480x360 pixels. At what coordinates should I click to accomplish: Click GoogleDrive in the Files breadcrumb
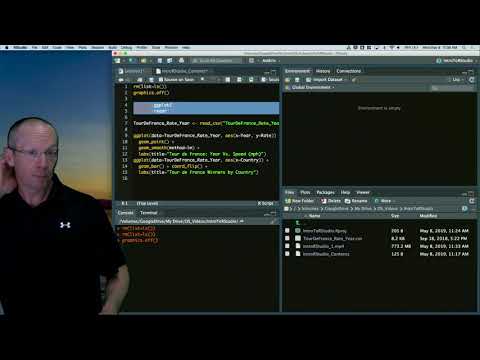pyautogui.click(x=336, y=209)
